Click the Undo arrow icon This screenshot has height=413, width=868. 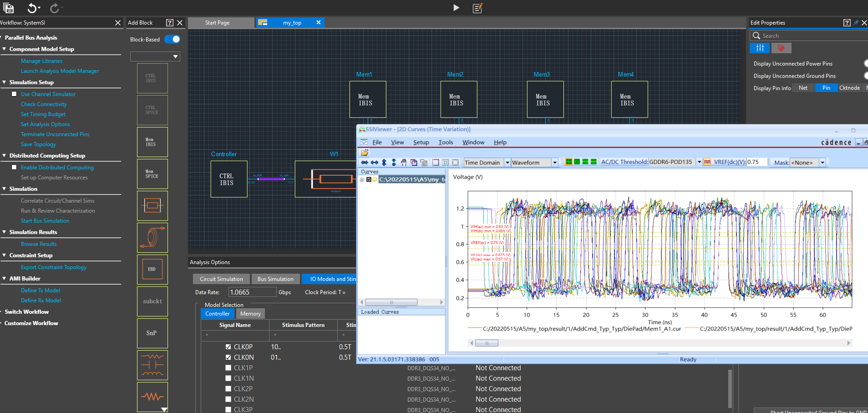[32, 8]
